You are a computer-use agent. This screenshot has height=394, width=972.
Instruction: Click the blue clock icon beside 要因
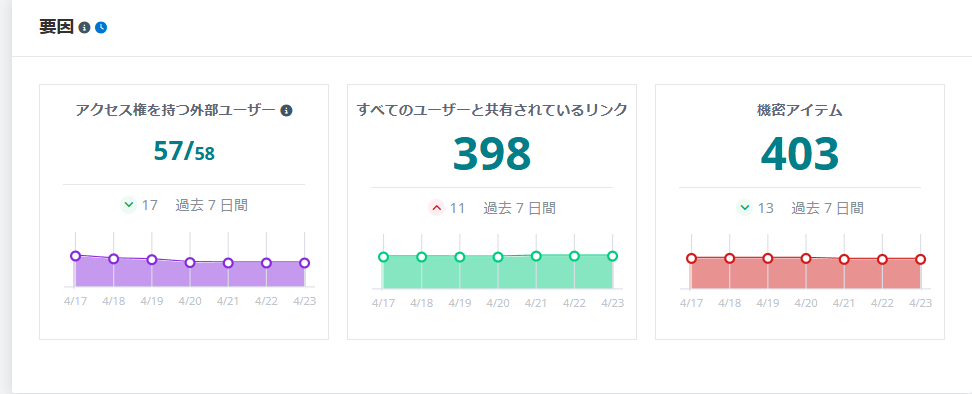[x=101, y=28]
